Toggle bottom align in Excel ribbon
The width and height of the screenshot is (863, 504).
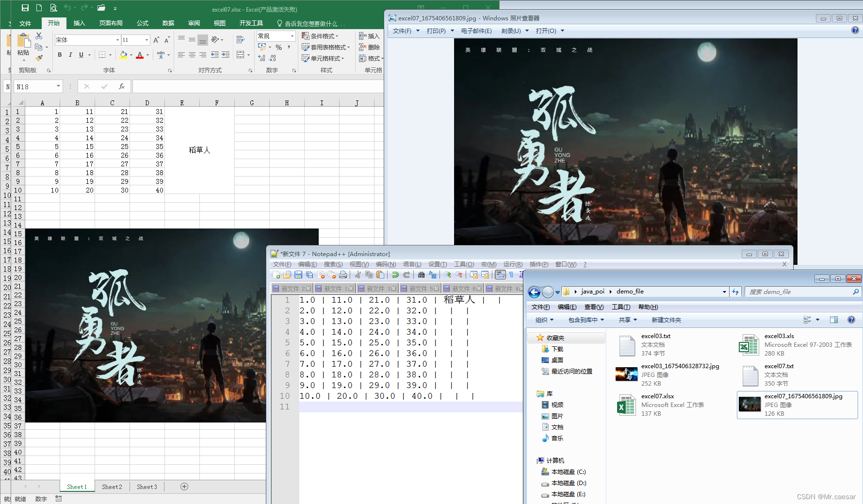(x=203, y=40)
